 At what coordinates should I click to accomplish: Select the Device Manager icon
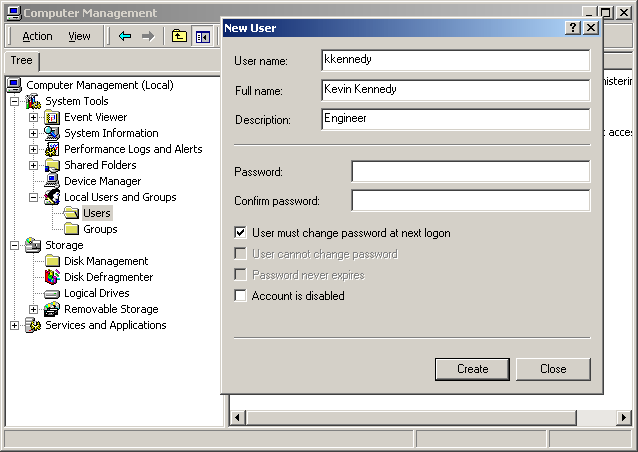click(x=52, y=181)
